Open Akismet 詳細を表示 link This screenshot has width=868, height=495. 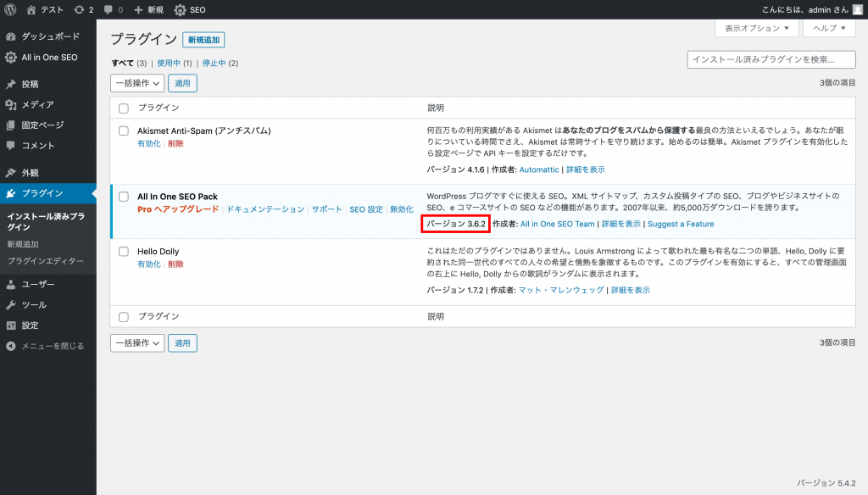(x=586, y=170)
